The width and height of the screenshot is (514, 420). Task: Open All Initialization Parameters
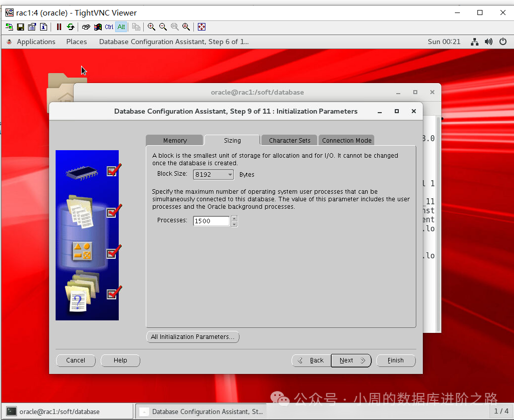193,337
